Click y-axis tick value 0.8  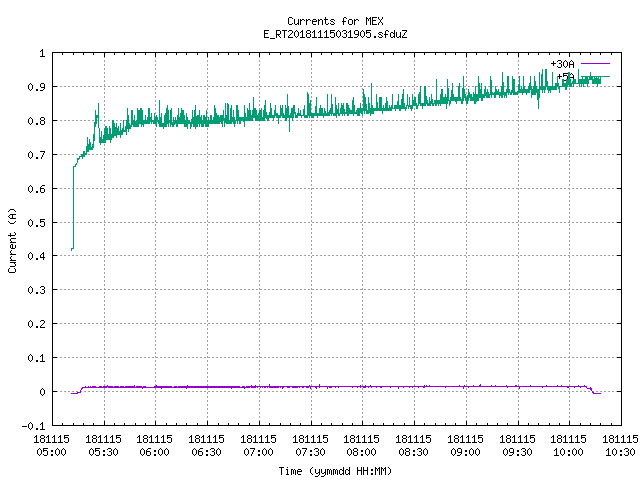coord(36,121)
